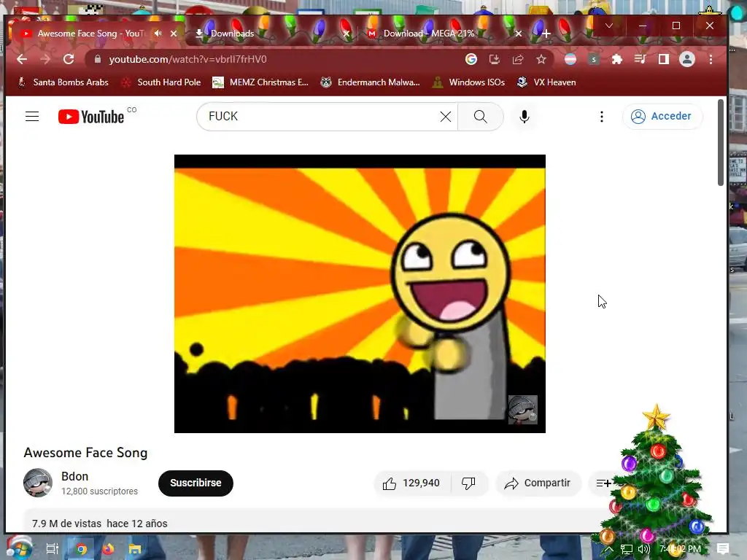Mute the Awesome Face Song tab audio

click(x=158, y=34)
